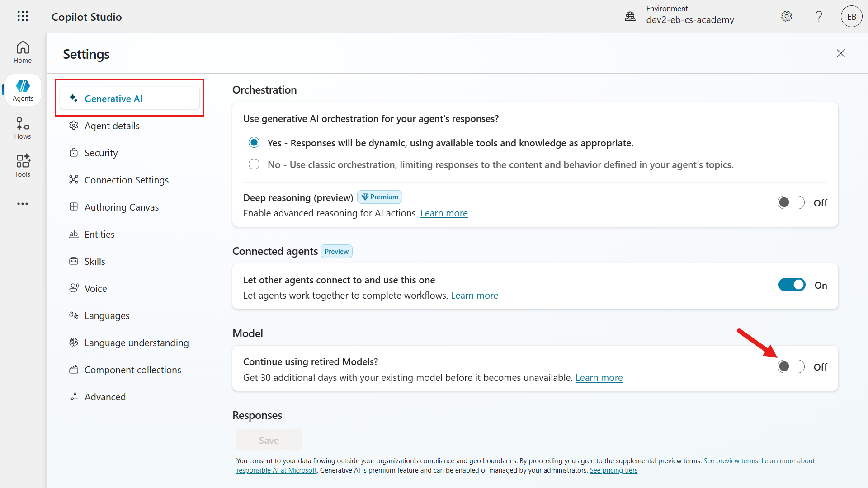Open the app launcher waffle icon
The image size is (868, 488).
coord(23,16)
